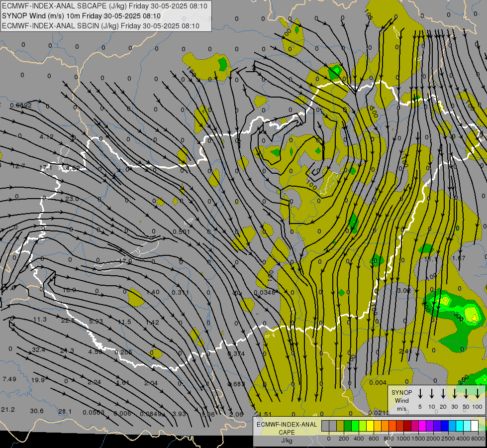487x448 pixels.
Task: Click the 50 m/s wind arrow in legend
Action: pyautogui.click(x=466, y=394)
